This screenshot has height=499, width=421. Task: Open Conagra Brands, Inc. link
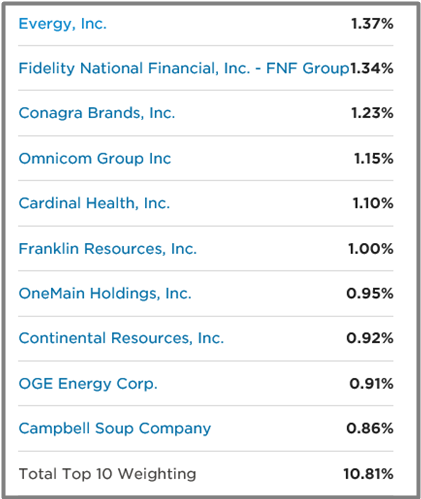click(x=97, y=113)
